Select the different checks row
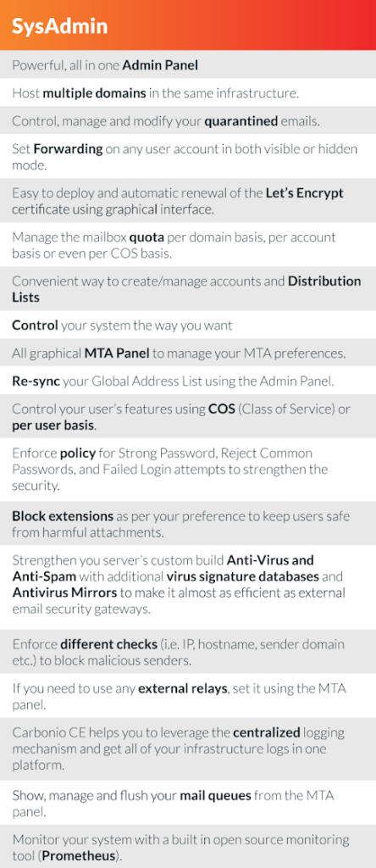This screenshot has height=868, width=376. pyautogui.click(x=188, y=651)
